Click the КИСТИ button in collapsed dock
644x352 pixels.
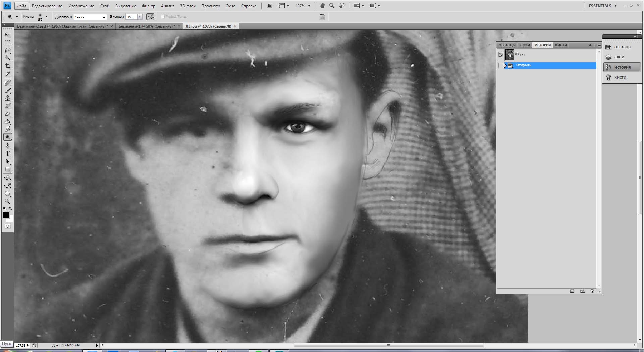point(620,77)
